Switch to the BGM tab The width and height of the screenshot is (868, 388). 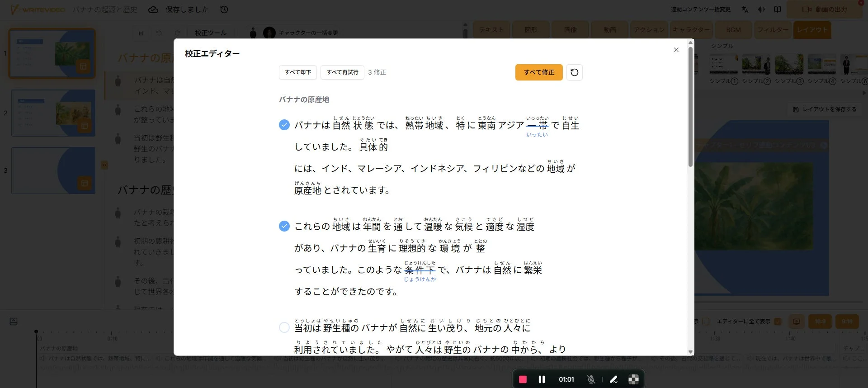733,30
